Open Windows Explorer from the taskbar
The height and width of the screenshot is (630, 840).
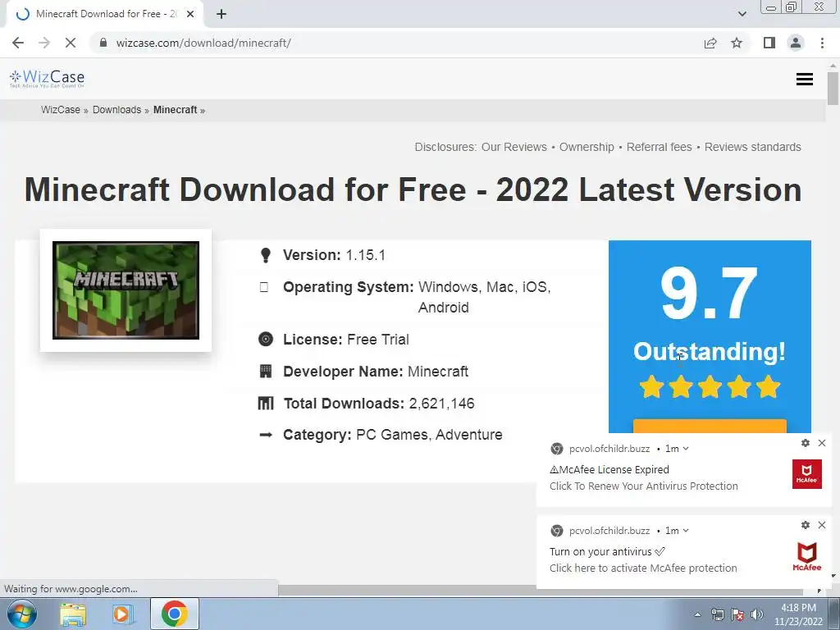click(73, 614)
